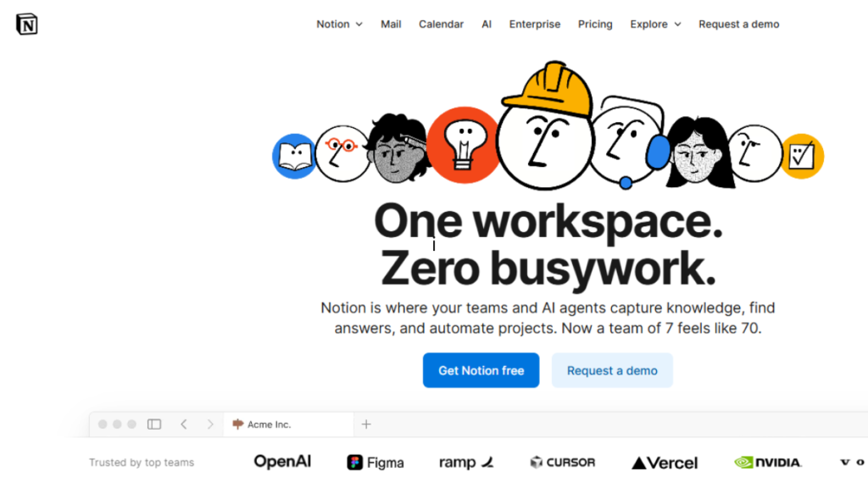Click the ramp logo

pyautogui.click(x=465, y=462)
